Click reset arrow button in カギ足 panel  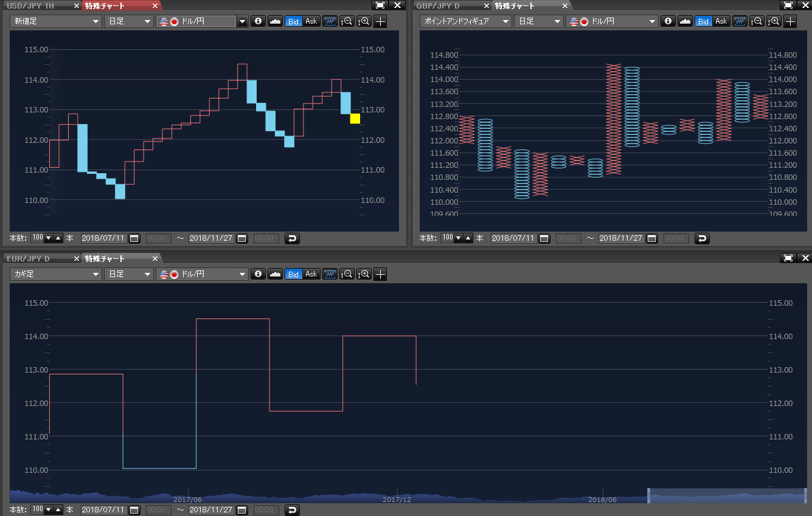point(293,510)
